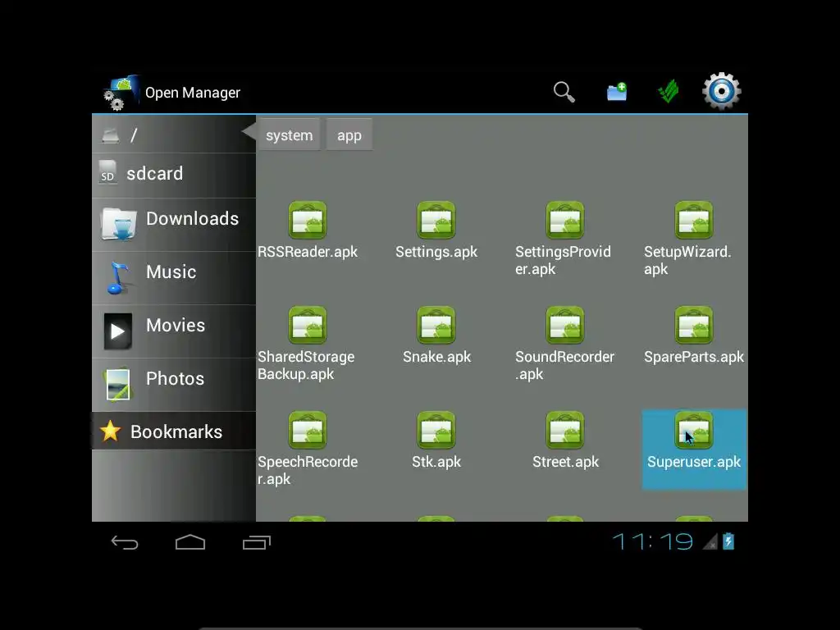Tap the Android back button

coord(125,543)
